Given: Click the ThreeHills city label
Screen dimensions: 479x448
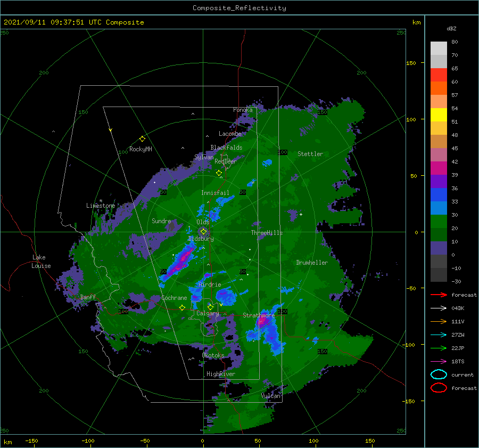Looking at the screenshot, I should point(267,233).
